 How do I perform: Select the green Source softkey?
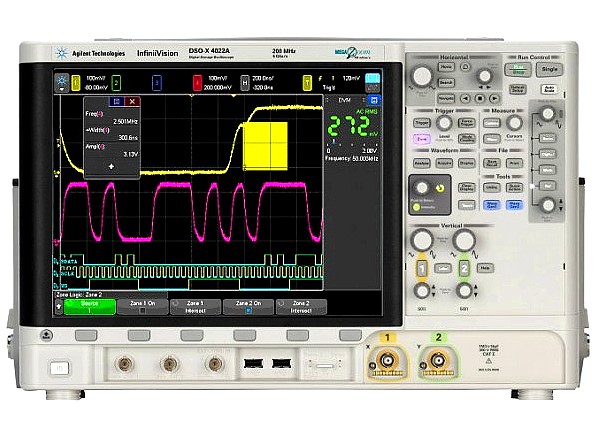click(x=90, y=307)
